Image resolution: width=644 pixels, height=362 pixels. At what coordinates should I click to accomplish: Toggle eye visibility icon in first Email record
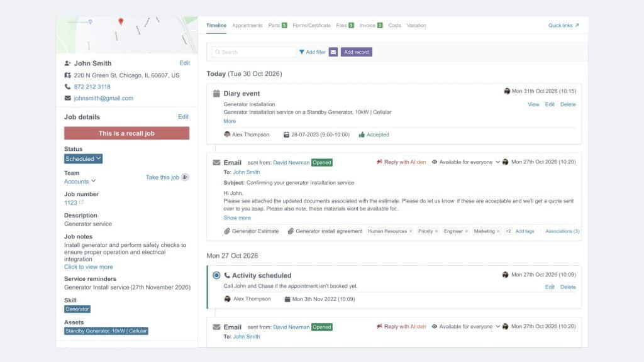point(434,162)
